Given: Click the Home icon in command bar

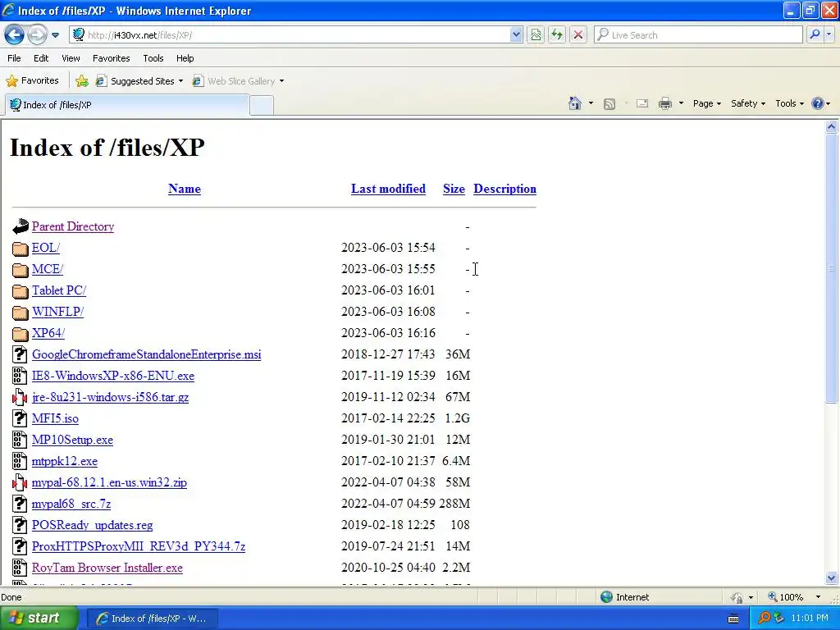Looking at the screenshot, I should click(575, 103).
